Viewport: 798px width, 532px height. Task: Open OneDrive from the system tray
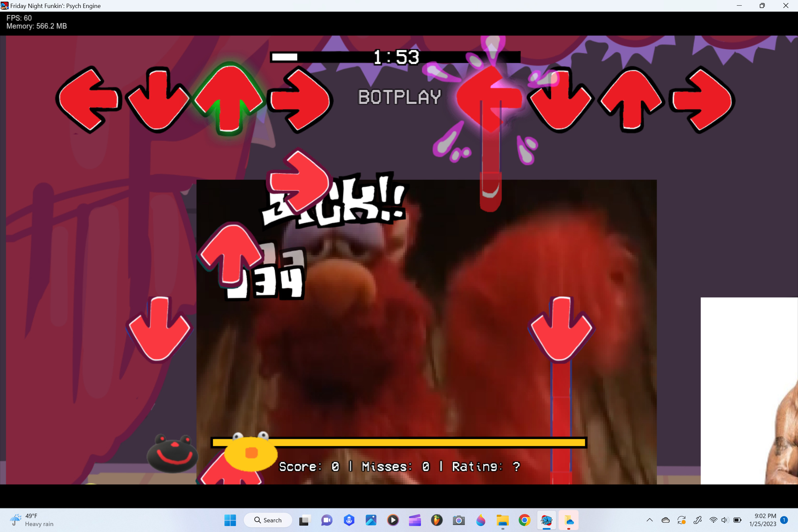666,520
